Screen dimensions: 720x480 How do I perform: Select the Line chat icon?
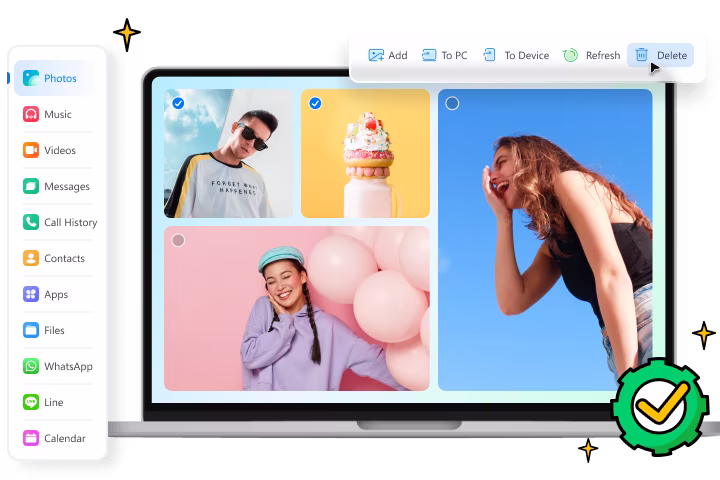31,402
